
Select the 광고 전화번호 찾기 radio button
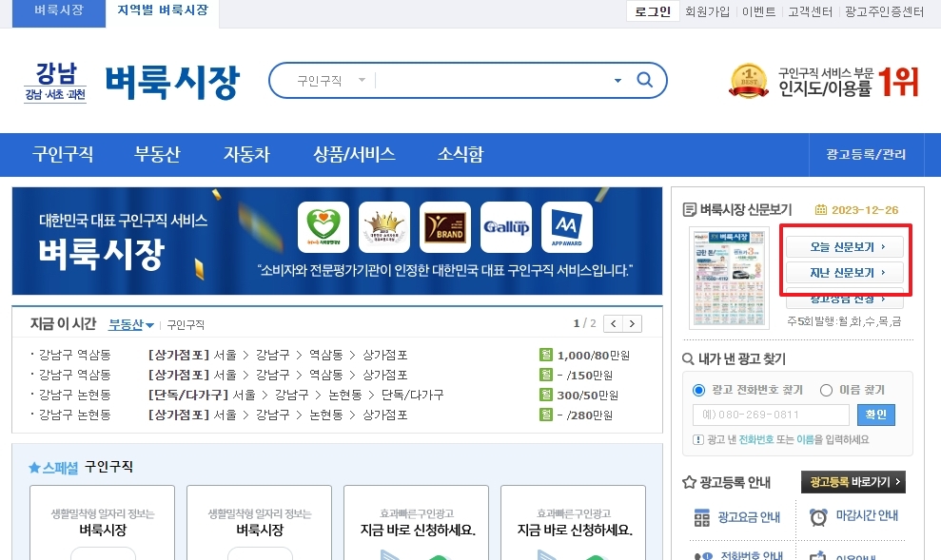(x=698, y=391)
